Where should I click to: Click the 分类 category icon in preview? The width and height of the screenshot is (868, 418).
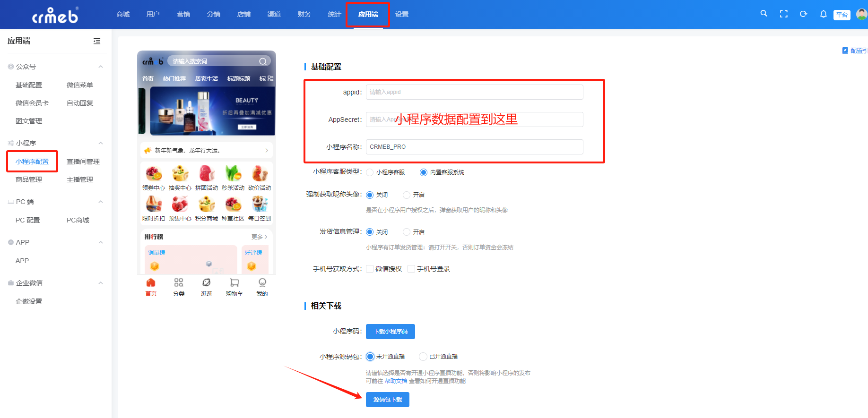click(178, 283)
